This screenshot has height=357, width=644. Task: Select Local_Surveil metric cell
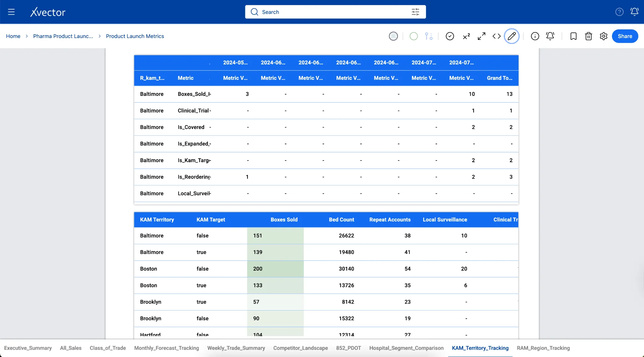pos(194,193)
